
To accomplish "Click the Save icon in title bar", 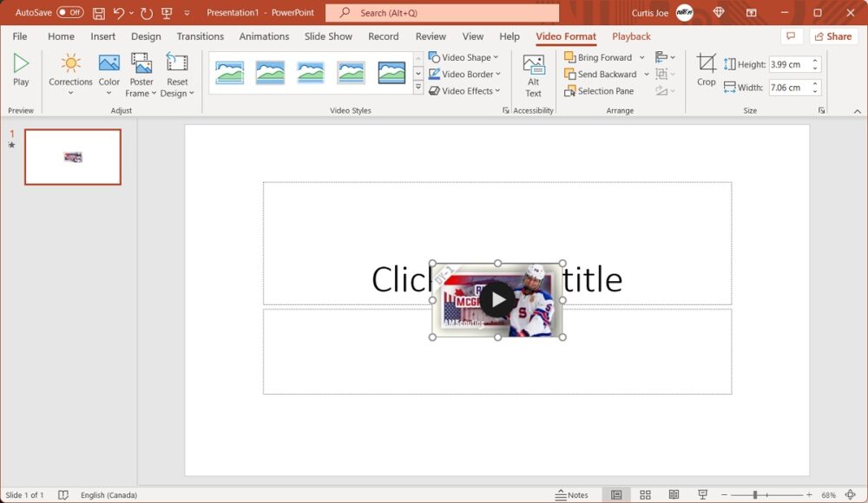I will [98, 13].
